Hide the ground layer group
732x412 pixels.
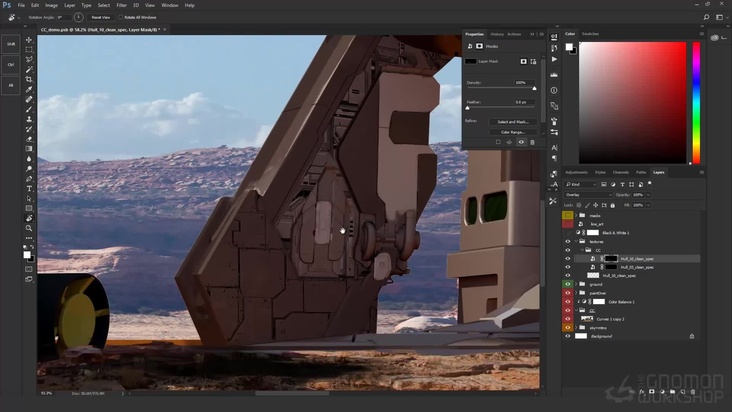coord(568,284)
